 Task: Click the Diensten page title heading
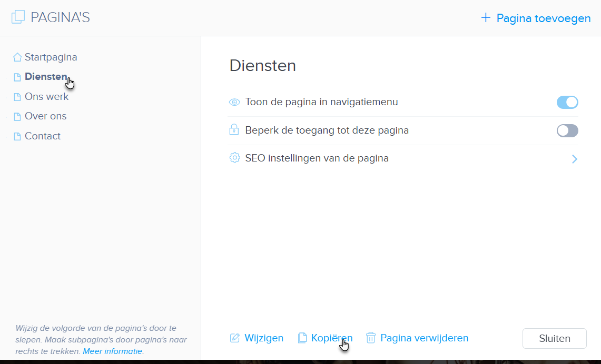(x=262, y=65)
